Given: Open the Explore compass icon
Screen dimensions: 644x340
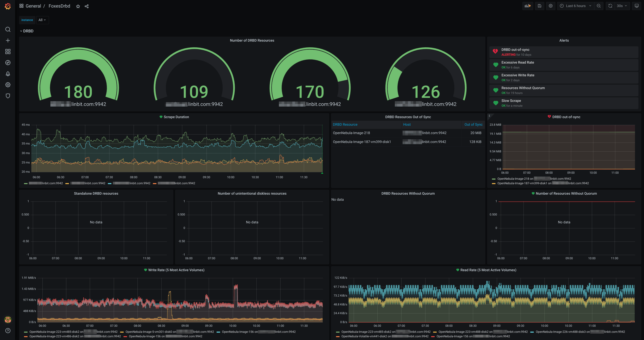Looking at the screenshot, I should (x=8, y=63).
